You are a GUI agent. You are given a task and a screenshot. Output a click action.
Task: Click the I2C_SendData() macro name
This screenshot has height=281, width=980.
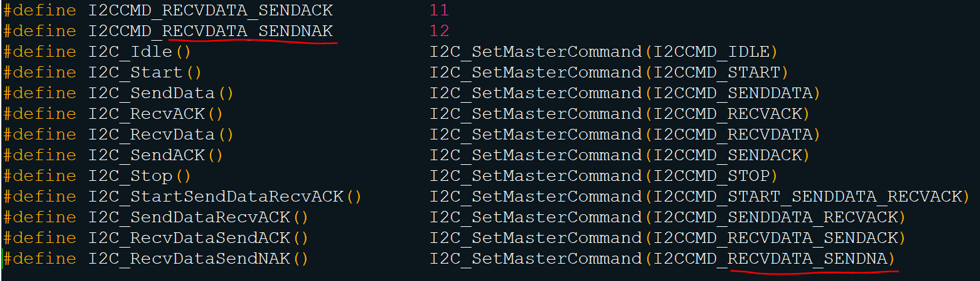[x=161, y=93]
